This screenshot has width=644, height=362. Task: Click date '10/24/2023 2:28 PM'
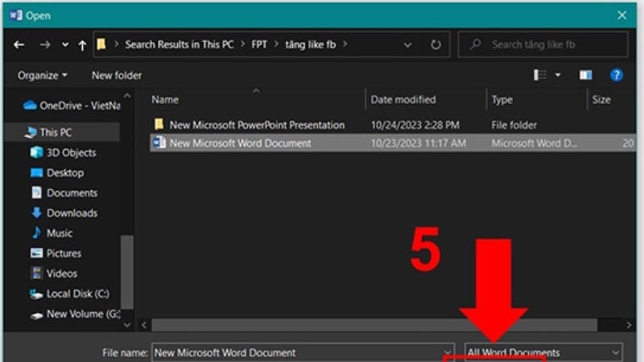point(415,125)
